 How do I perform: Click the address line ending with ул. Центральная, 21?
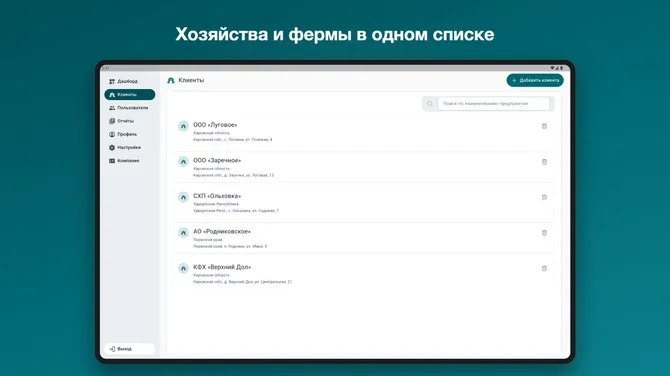click(242, 282)
